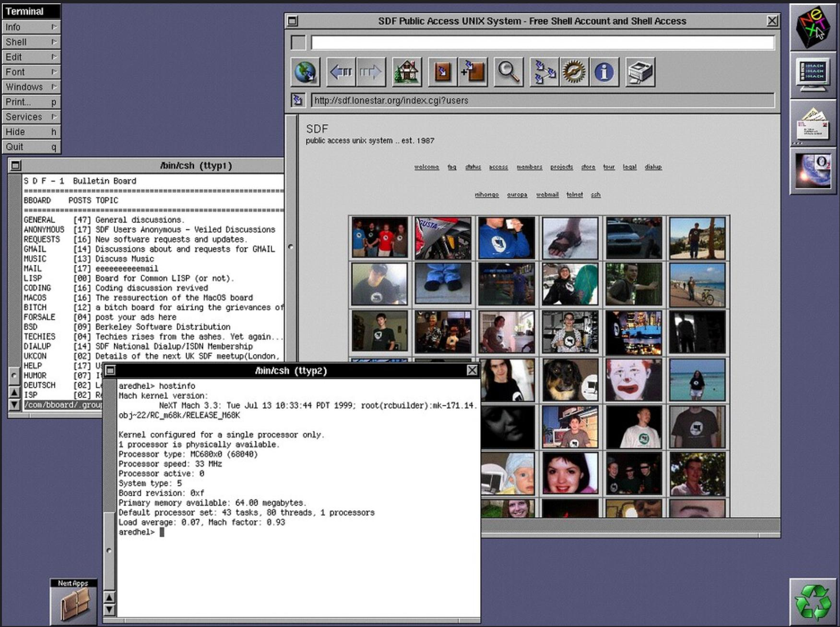Click the ttyp2 terminal vertical scroll knob
The image size is (840, 627).
coord(109,550)
